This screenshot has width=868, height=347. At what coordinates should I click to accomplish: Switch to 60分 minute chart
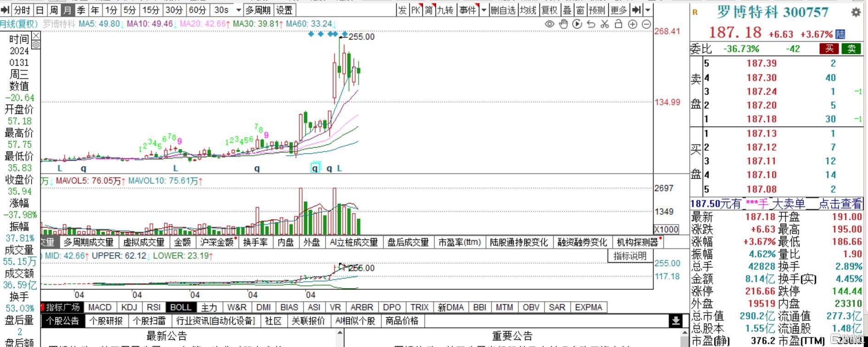pyautogui.click(x=198, y=10)
